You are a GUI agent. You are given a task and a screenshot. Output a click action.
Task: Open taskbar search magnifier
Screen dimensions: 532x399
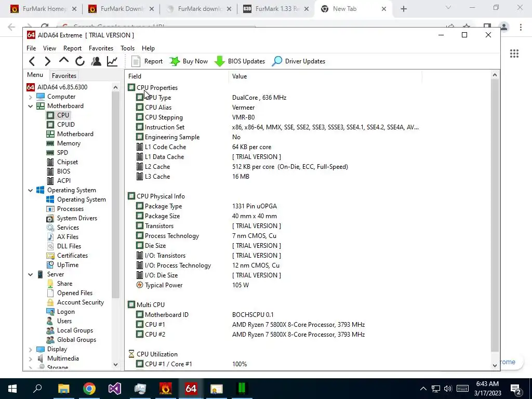(37, 389)
